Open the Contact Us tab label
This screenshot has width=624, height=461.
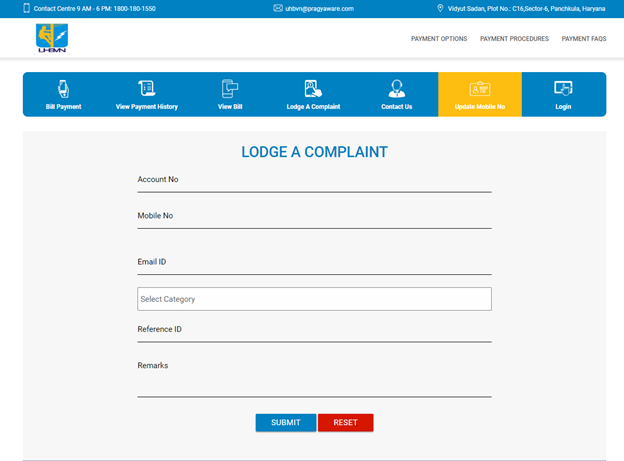pos(397,107)
